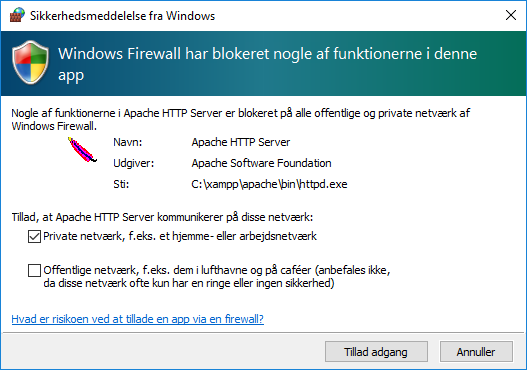The height and width of the screenshot is (370, 527).
Task: Click the 'Offentlige netværk, f.eks. dem i lufthavne' label
Action: coord(217,277)
